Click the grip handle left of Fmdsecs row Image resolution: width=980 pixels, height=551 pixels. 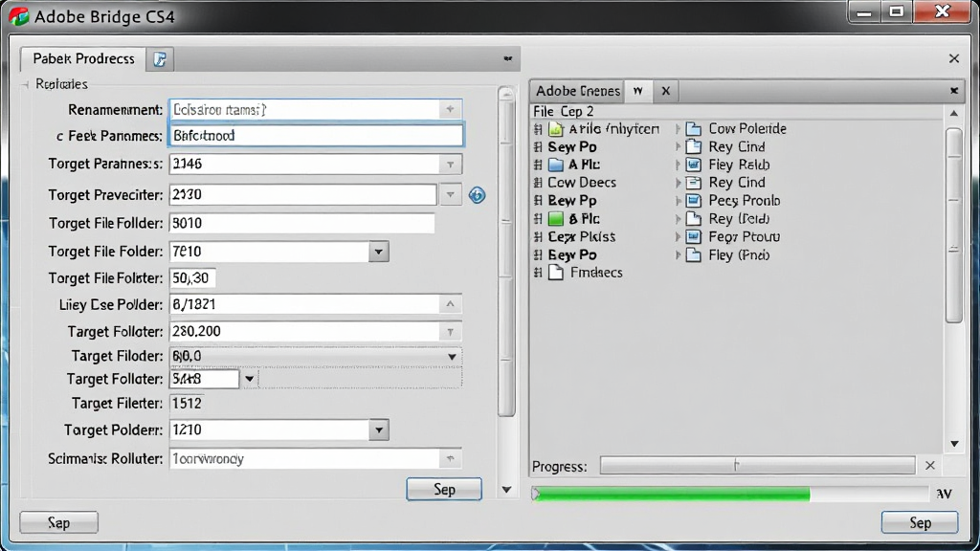click(538, 273)
